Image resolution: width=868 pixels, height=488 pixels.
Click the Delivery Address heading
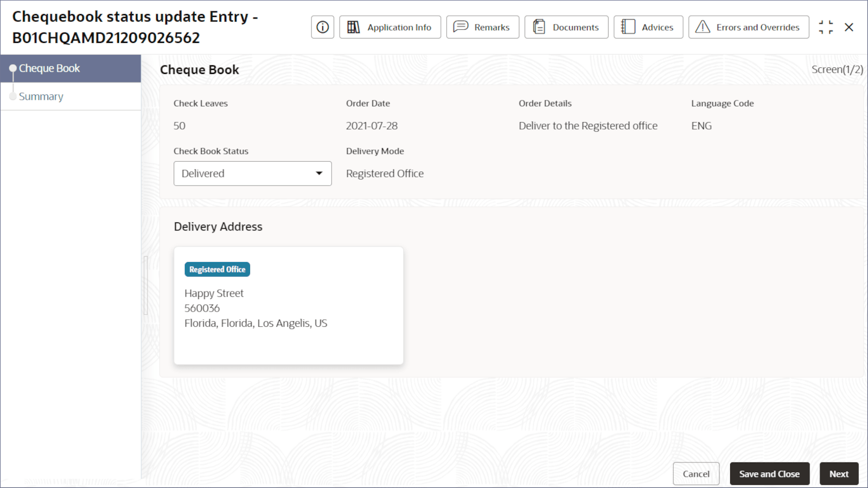[x=218, y=227]
